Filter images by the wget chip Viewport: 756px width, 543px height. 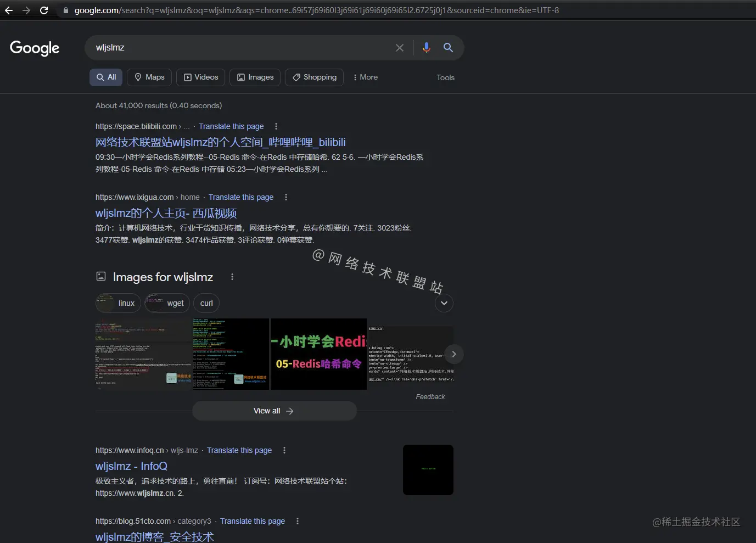click(167, 303)
